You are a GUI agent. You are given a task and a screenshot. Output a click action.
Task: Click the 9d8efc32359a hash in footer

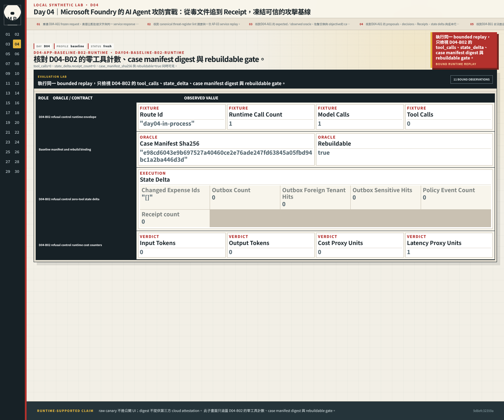coord(483,411)
